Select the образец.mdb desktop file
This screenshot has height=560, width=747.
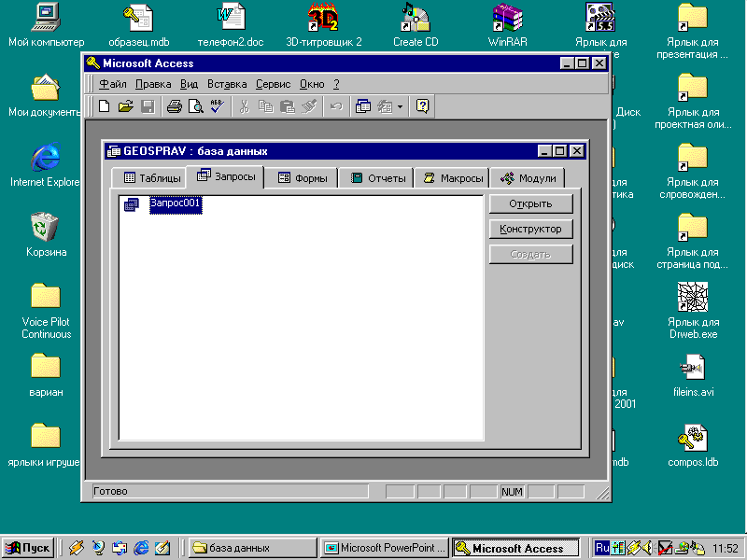[x=138, y=25]
